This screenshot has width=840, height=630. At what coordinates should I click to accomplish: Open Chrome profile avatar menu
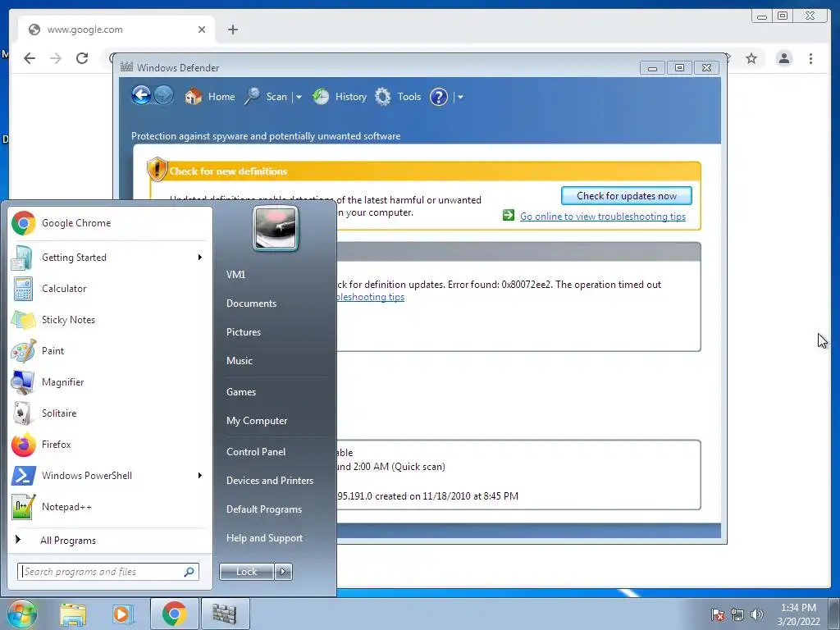coord(783,58)
